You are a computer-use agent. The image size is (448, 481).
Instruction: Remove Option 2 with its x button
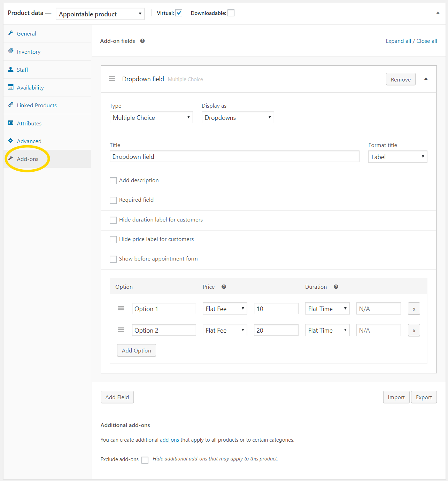[414, 330]
